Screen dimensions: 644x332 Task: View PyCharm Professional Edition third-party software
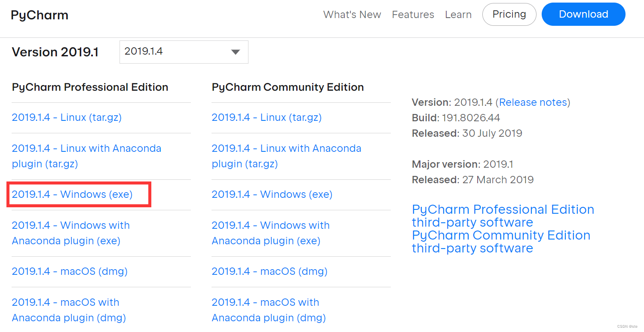(503, 215)
